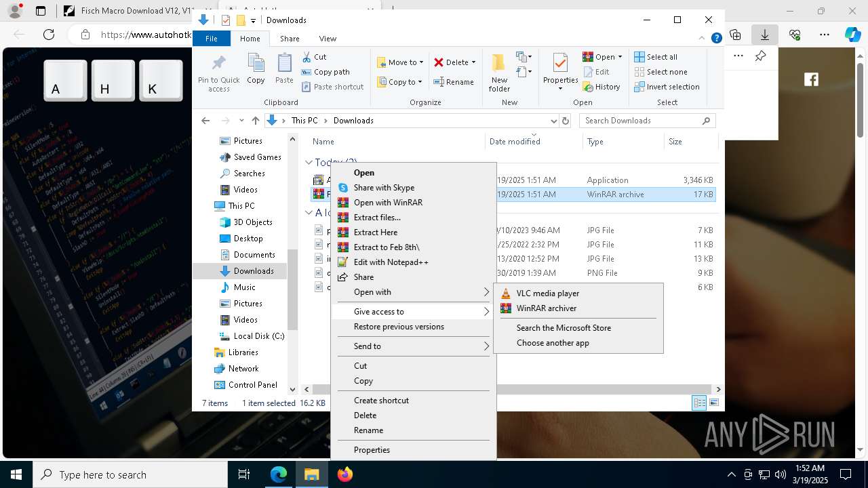Click the Pin to Quick access icon
Viewport: 868px width, 488px height.
[218, 64]
